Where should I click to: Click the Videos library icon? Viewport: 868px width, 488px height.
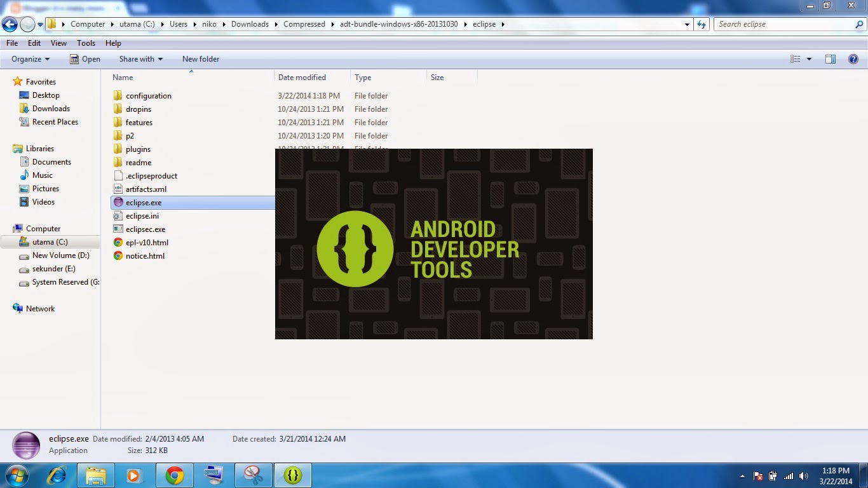[24, 201]
